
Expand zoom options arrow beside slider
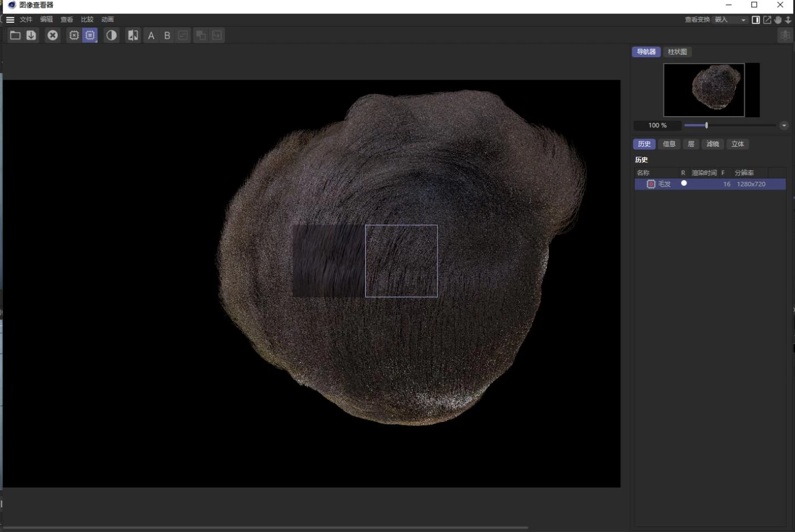(x=784, y=126)
